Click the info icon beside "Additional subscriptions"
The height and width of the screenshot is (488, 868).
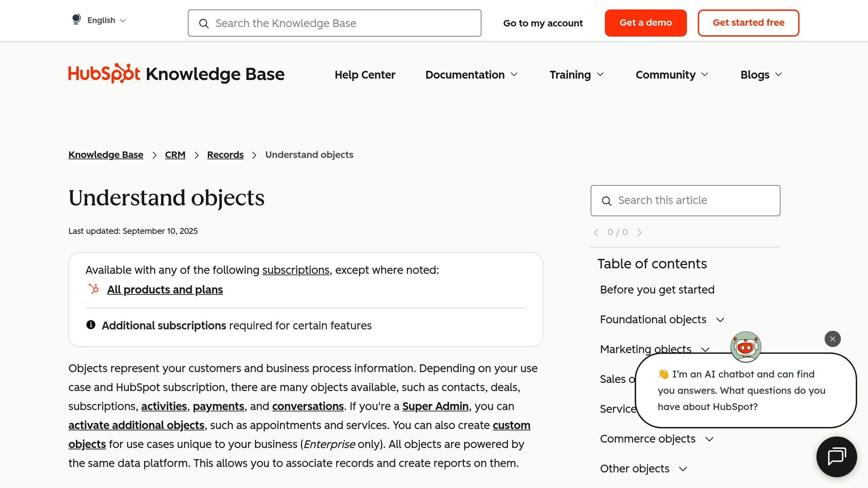[91, 325]
